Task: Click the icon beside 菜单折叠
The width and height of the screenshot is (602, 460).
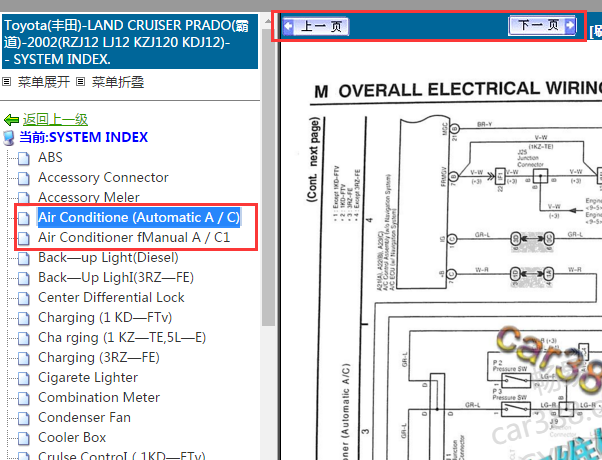Action: click(x=80, y=81)
